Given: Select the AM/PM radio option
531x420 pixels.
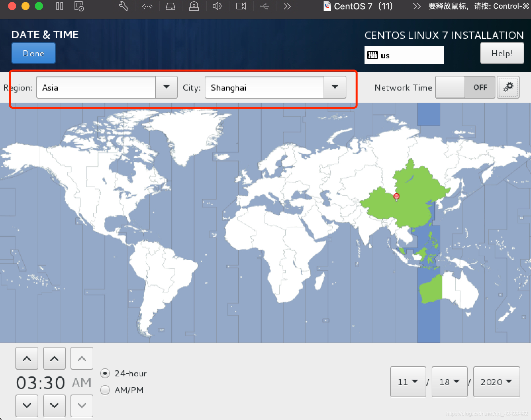Looking at the screenshot, I should pos(105,390).
